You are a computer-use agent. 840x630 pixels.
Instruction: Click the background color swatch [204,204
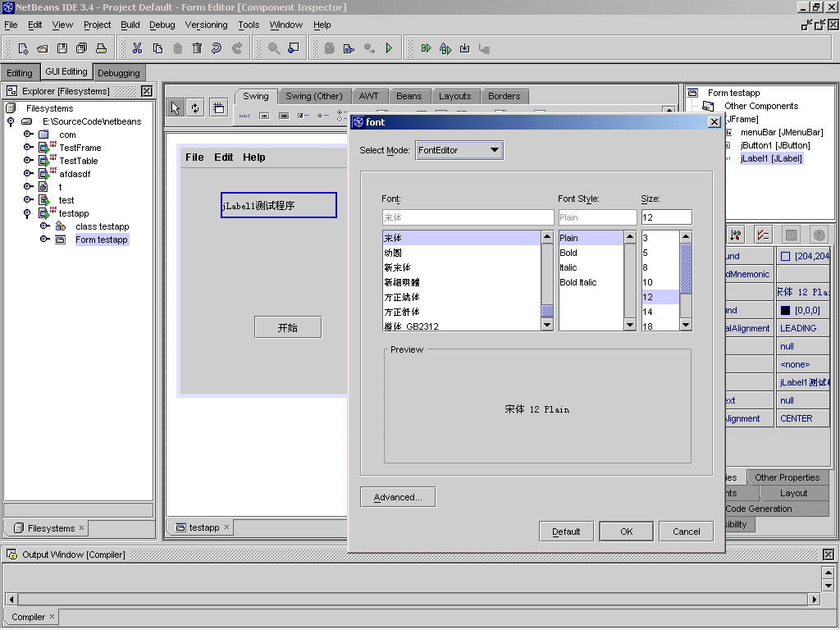[x=785, y=257]
